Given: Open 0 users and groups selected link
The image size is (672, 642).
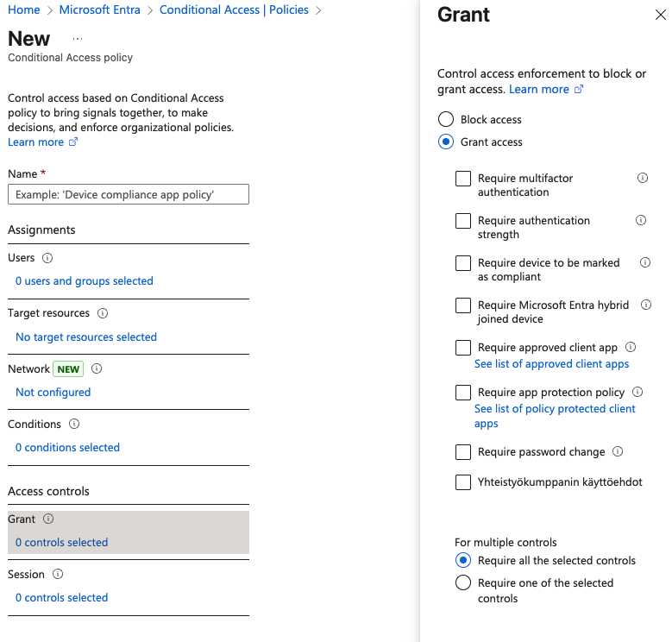Looking at the screenshot, I should click(x=85, y=280).
